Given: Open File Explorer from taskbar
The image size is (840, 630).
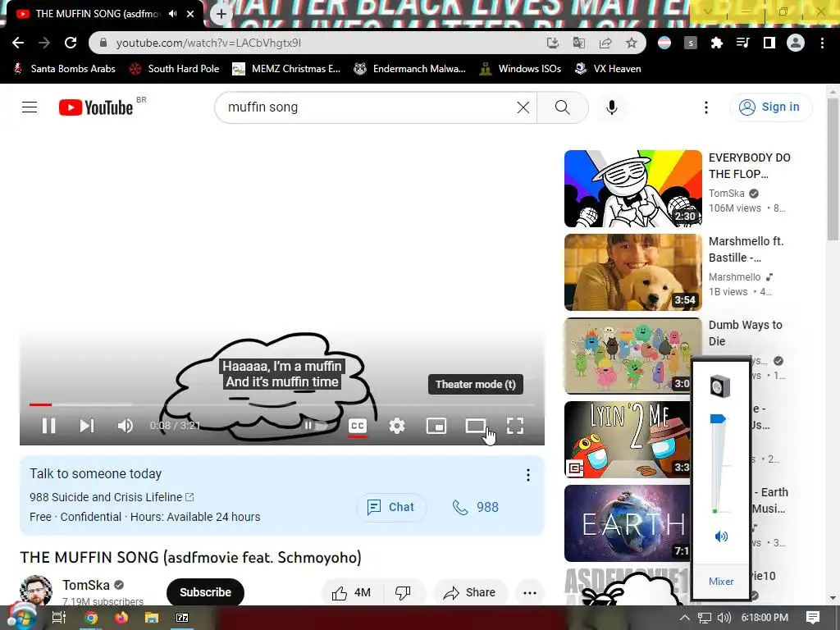Looking at the screenshot, I should click(152, 618).
